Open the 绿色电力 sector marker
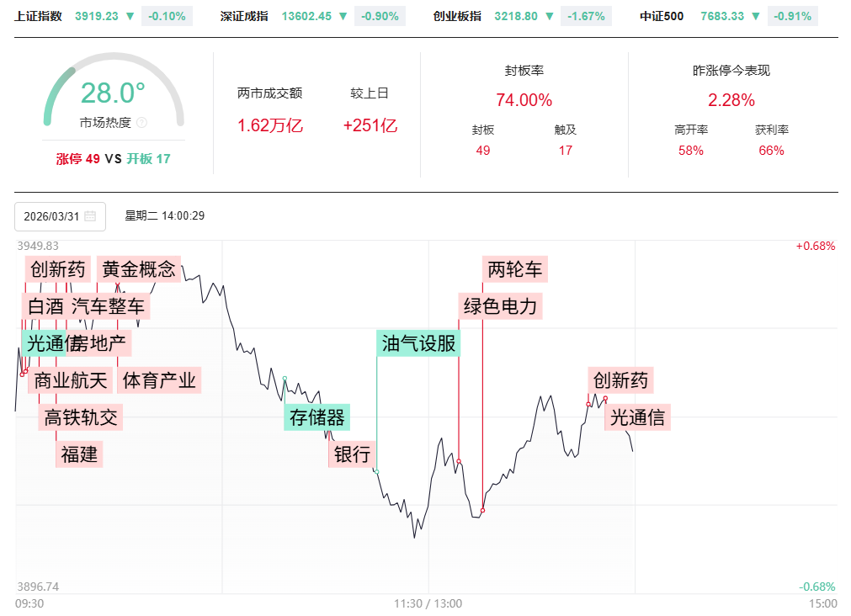This screenshot has width=851, height=616. [500, 305]
